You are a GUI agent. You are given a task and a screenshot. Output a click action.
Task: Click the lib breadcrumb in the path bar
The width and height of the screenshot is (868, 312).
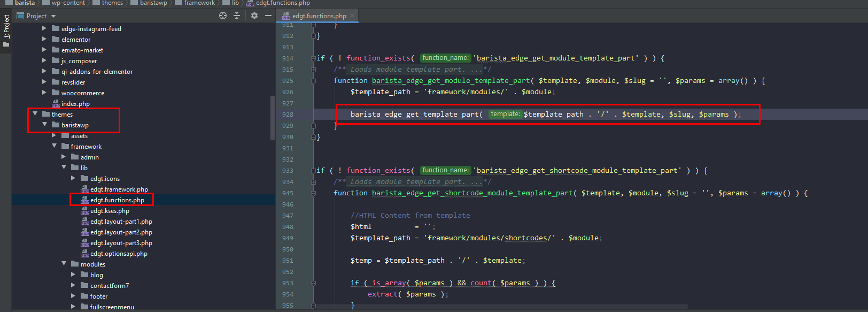pos(235,3)
